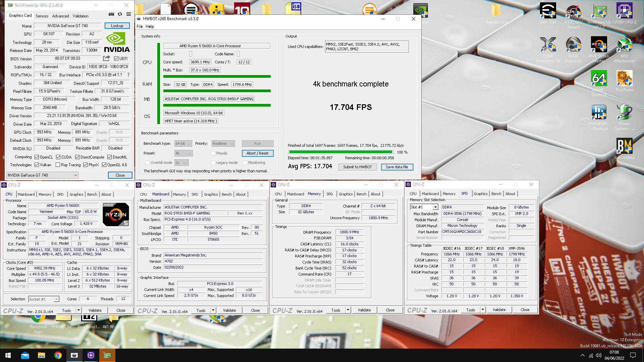Image resolution: width=644 pixels, height=362 pixels.
Task: Expand the NVIDIA GeForce GT 740 dropdown
Action: [x=43, y=175]
